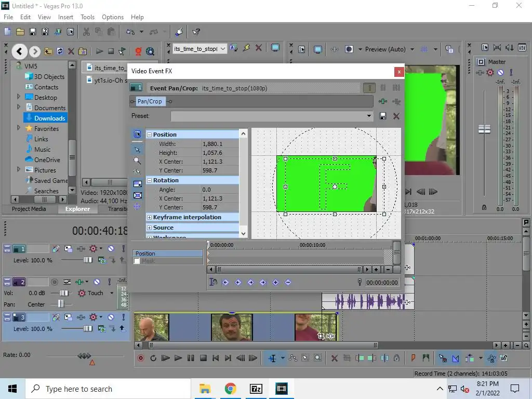Open the Insert menu

(65, 17)
